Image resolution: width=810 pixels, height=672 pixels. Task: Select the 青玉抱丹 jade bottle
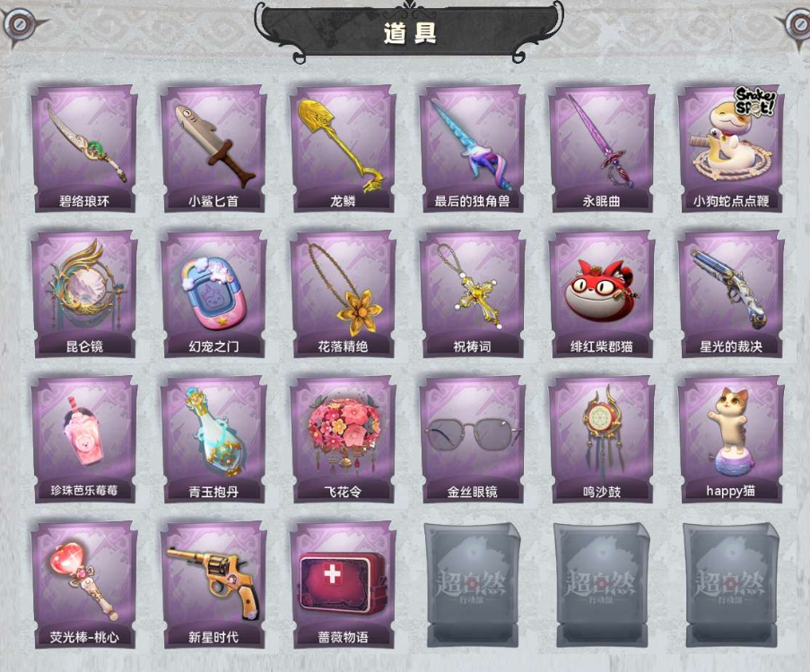point(213,439)
